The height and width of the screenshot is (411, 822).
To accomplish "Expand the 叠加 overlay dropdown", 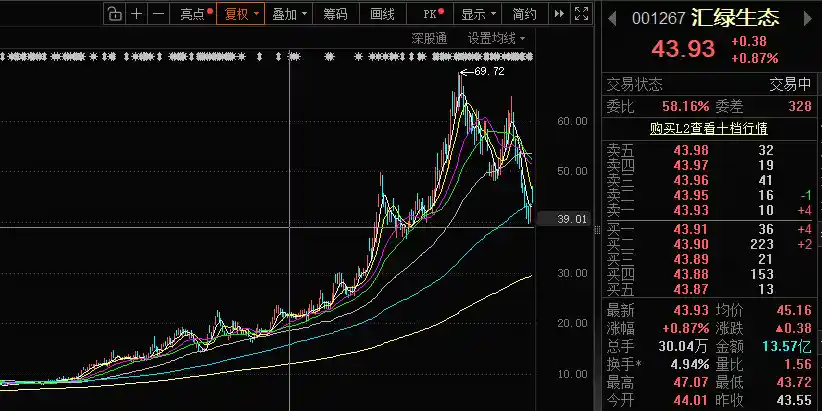I will click(x=289, y=14).
